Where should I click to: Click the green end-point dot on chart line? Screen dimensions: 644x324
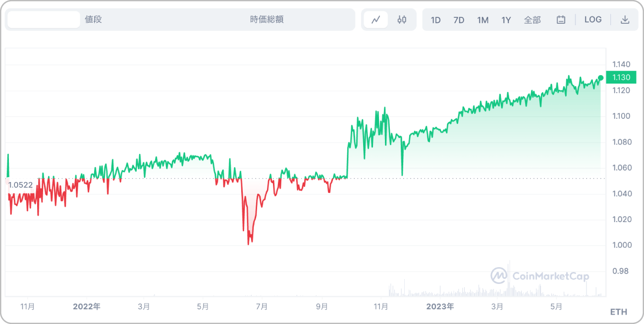pos(601,78)
